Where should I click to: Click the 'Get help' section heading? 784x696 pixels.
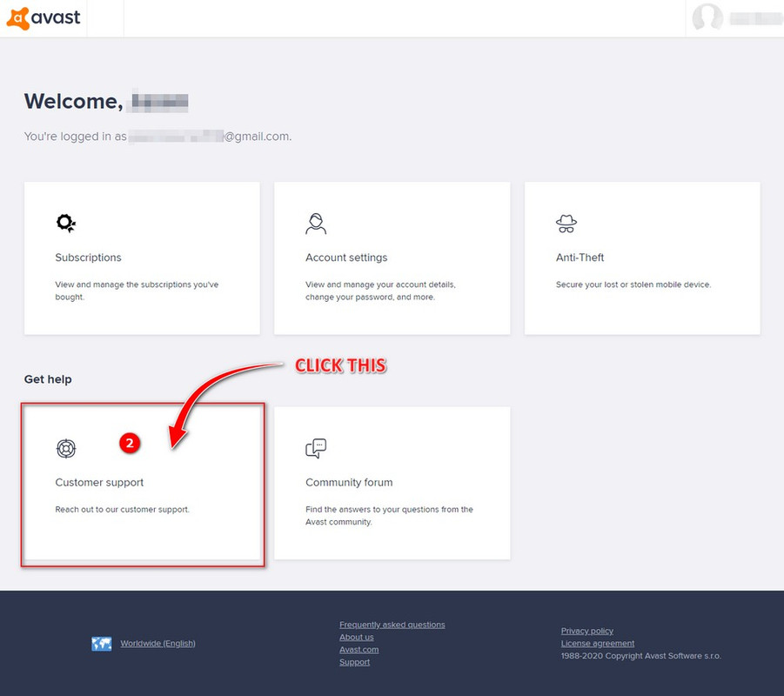click(x=48, y=379)
